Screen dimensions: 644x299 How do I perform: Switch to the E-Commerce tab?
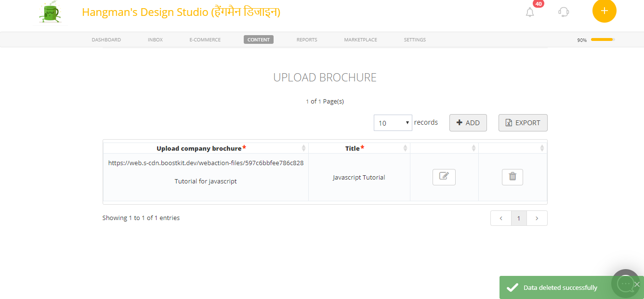(x=205, y=39)
